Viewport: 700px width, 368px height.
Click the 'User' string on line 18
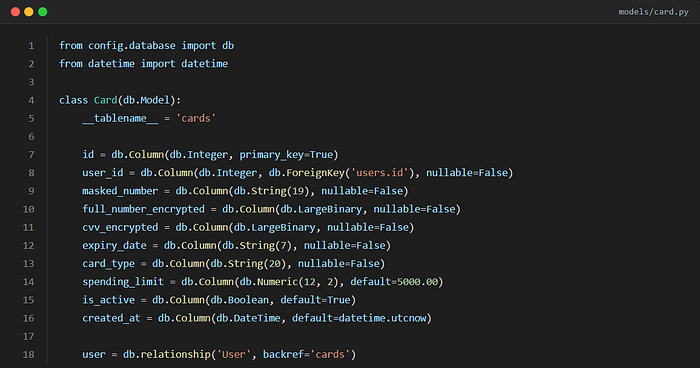pos(234,354)
